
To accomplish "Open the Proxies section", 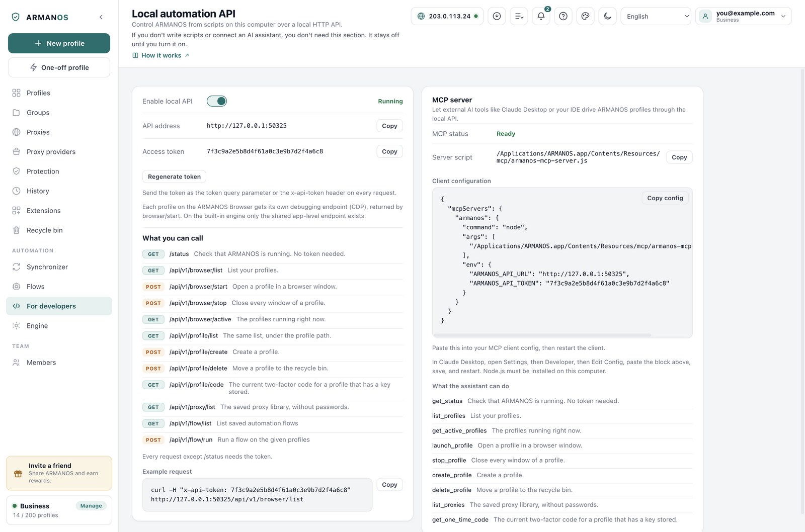I will coord(59,132).
